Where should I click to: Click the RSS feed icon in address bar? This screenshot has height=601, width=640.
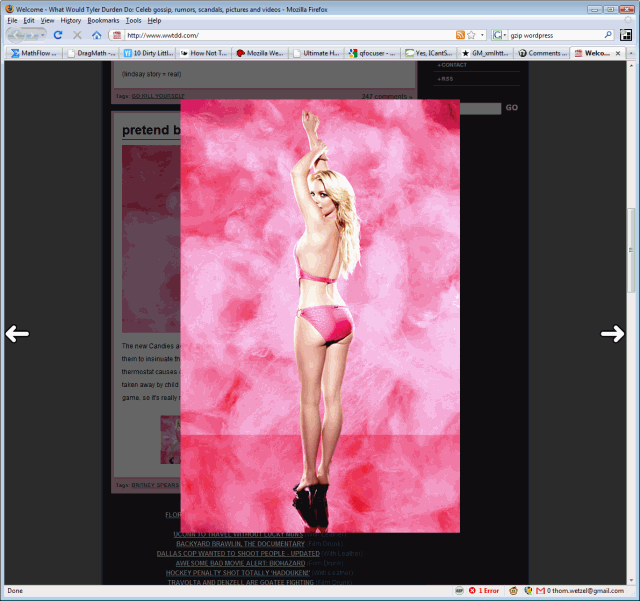pyautogui.click(x=460, y=35)
